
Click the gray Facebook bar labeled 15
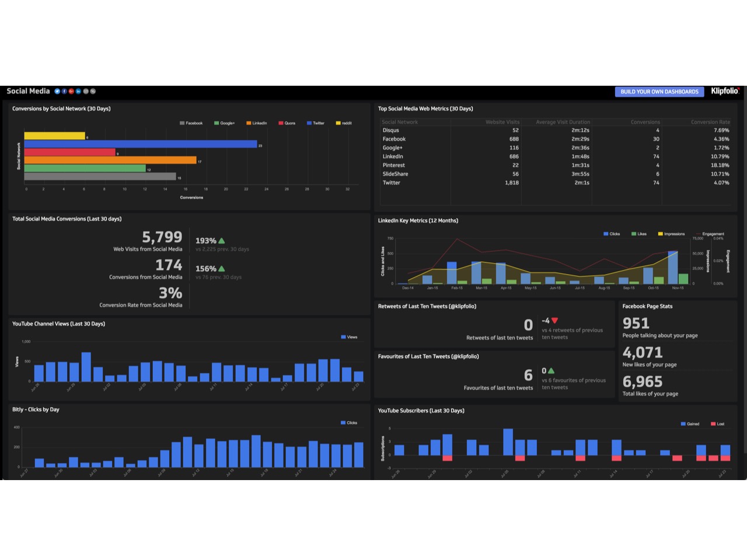click(100, 176)
